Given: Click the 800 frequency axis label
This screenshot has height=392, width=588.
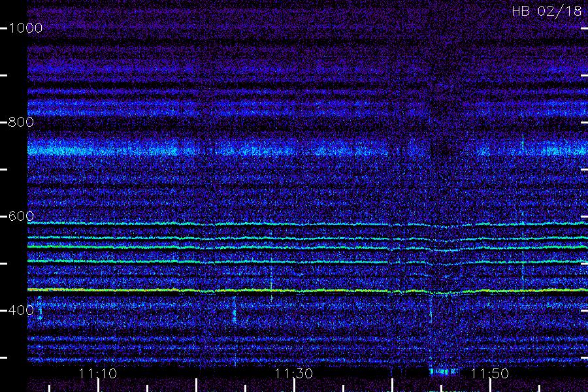Looking at the screenshot, I should [x=21, y=122].
